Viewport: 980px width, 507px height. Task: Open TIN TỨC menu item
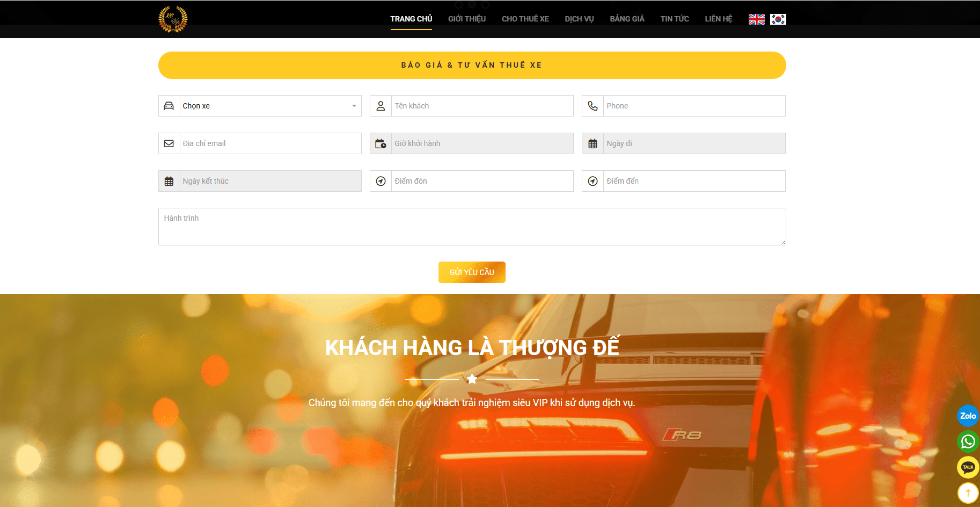point(675,19)
